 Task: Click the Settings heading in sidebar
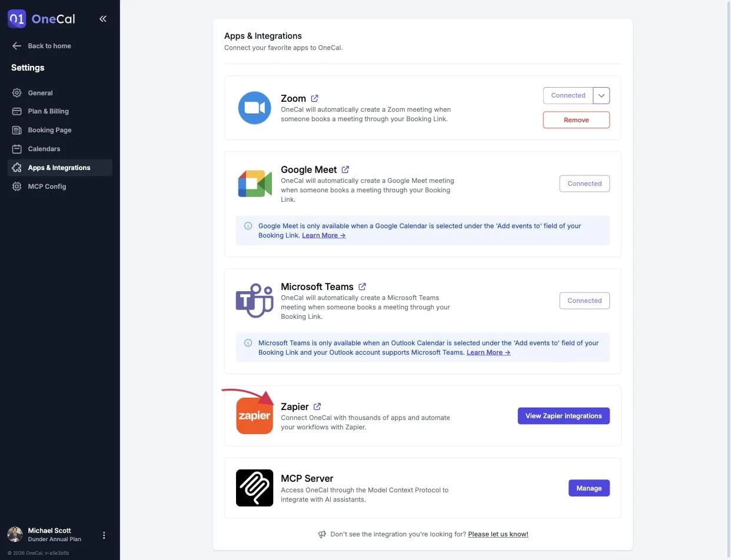(x=28, y=68)
